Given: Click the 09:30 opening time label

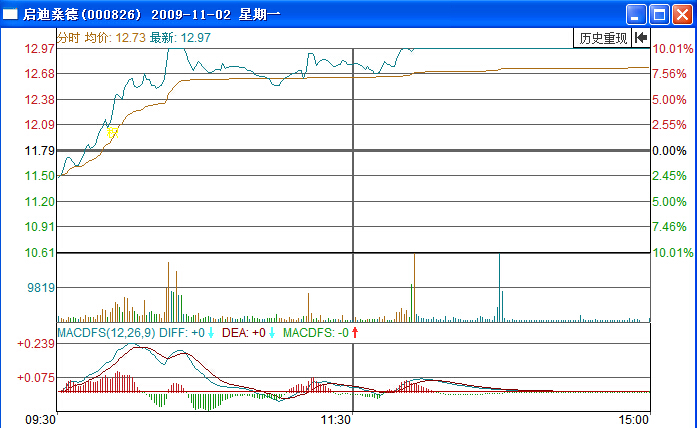Looking at the screenshot, I should pos(40,419).
